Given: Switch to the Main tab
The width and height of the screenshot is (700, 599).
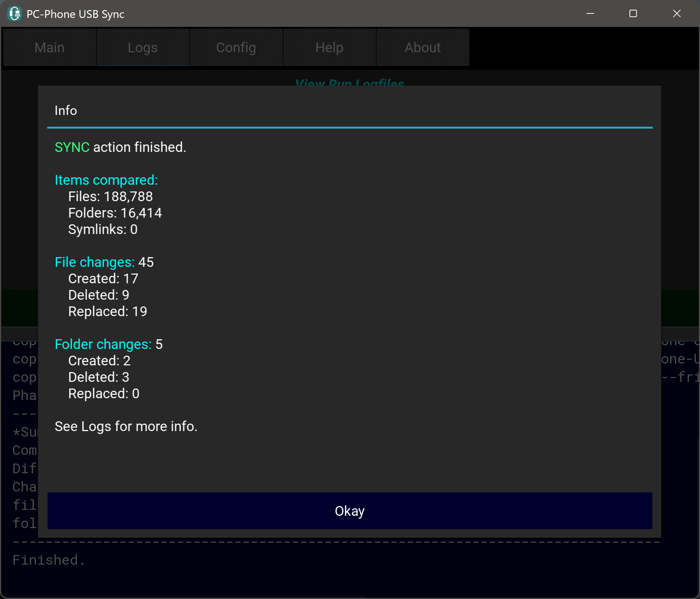Looking at the screenshot, I should point(50,48).
